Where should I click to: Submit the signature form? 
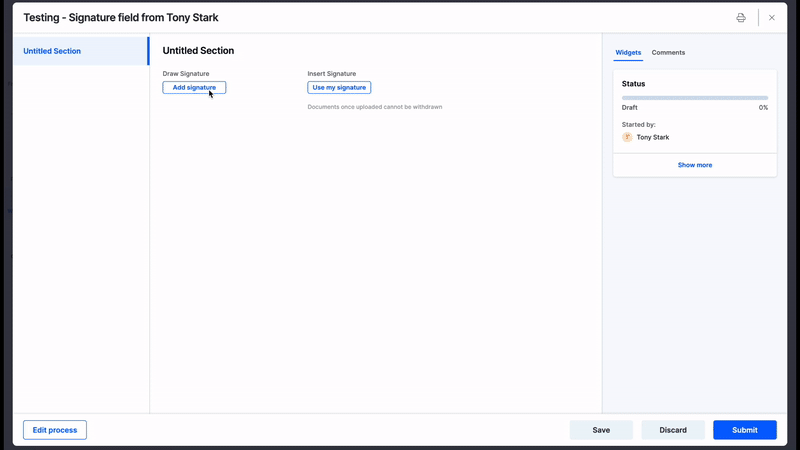744,430
